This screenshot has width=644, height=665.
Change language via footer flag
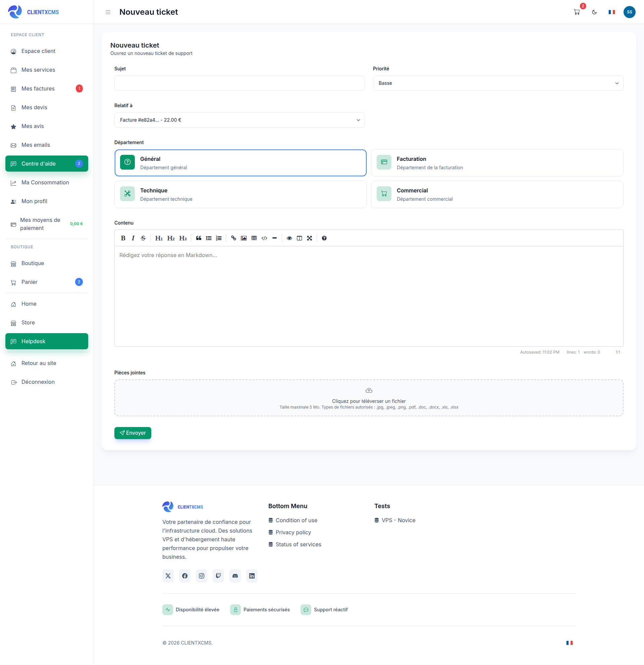(x=569, y=643)
